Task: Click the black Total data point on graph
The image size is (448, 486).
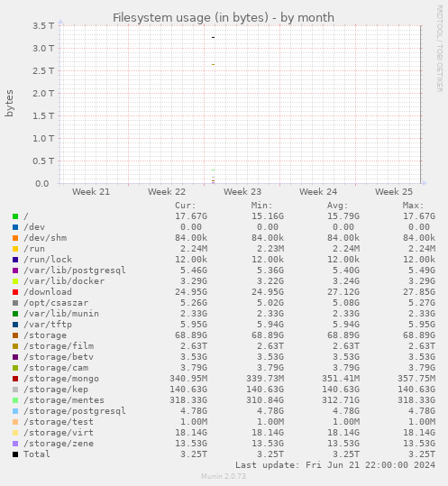Action: point(213,38)
